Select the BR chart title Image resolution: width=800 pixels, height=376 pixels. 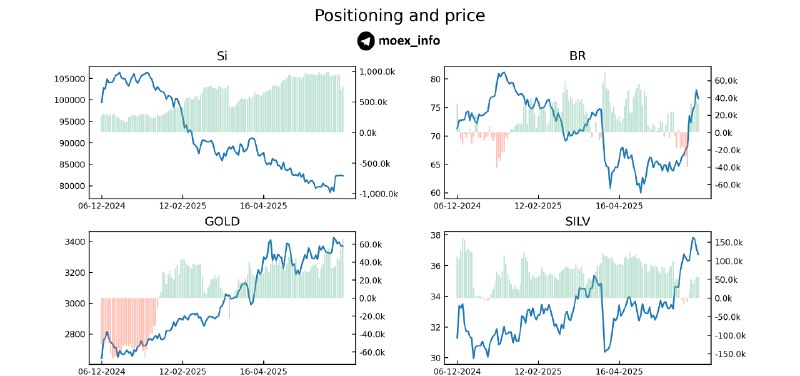(578, 57)
